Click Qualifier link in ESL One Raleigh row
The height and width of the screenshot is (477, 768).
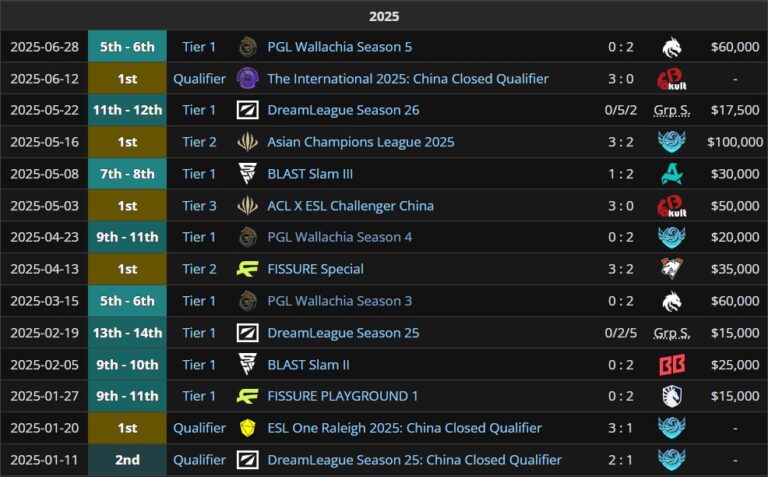point(199,428)
